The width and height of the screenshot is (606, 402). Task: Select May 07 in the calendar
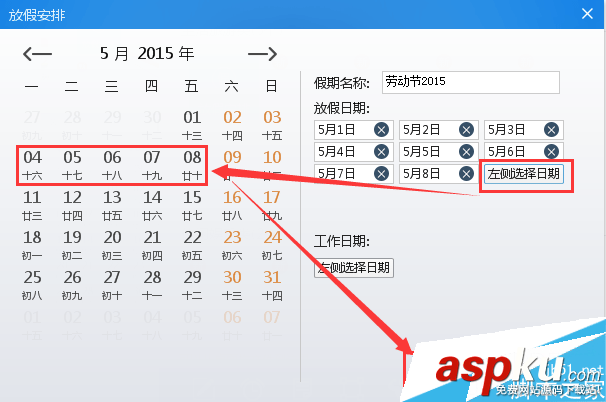(152, 165)
